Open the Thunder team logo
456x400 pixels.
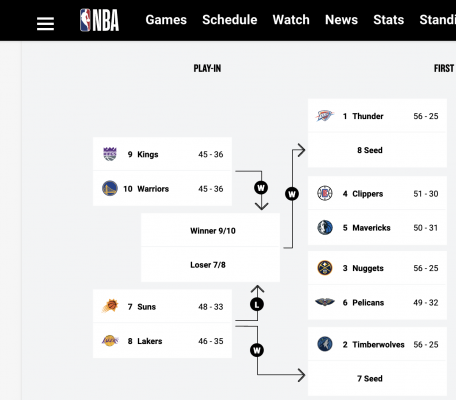click(x=325, y=116)
